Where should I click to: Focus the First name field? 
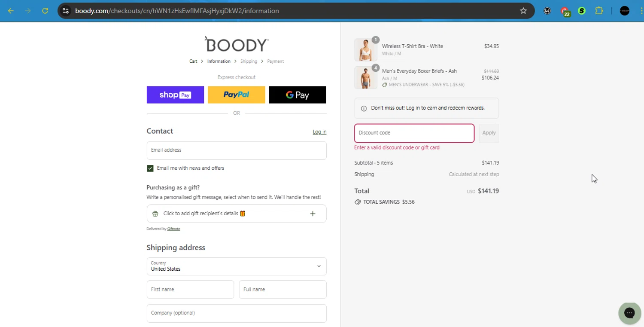190,290
